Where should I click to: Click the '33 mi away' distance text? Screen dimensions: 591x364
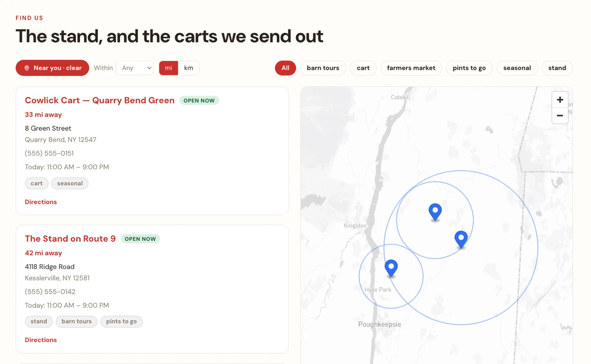pyautogui.click(x=43, y=115)
